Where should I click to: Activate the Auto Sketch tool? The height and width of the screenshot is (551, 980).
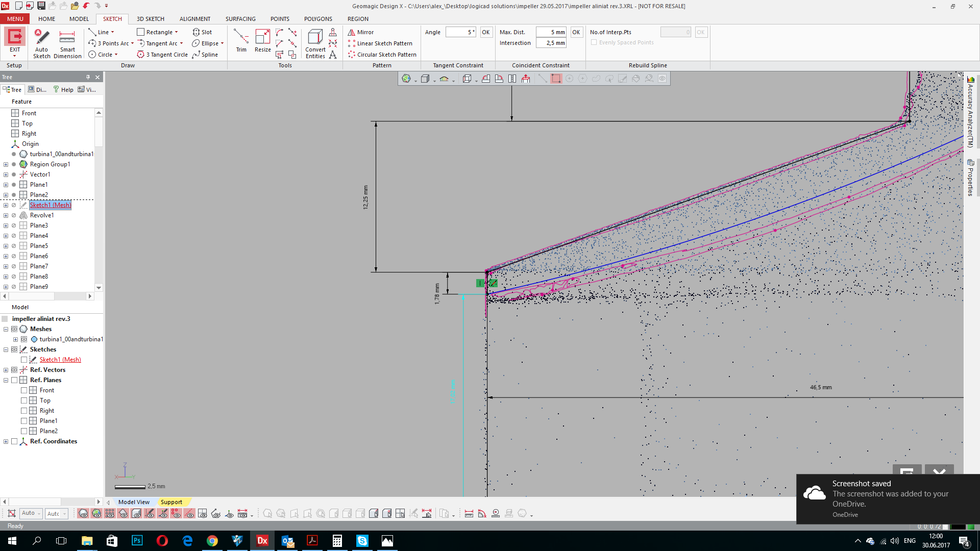pyautogui.click(x=41, y=44)
